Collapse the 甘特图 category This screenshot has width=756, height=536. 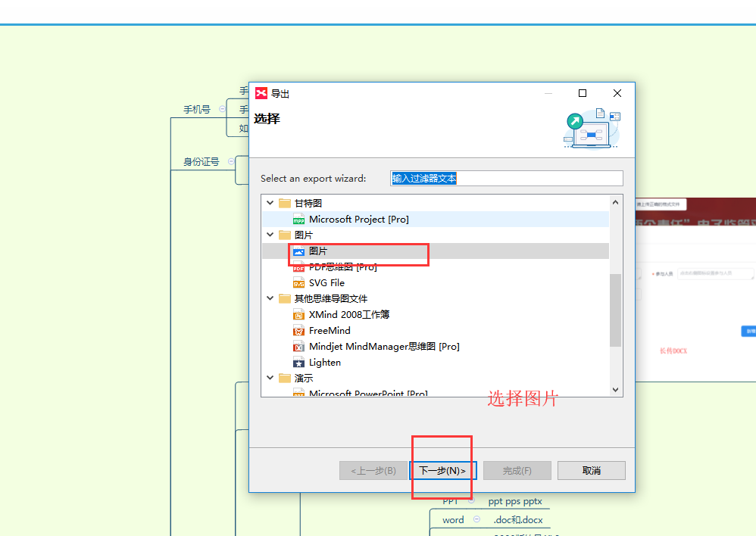pyautogui.click(x=270, y=203)
